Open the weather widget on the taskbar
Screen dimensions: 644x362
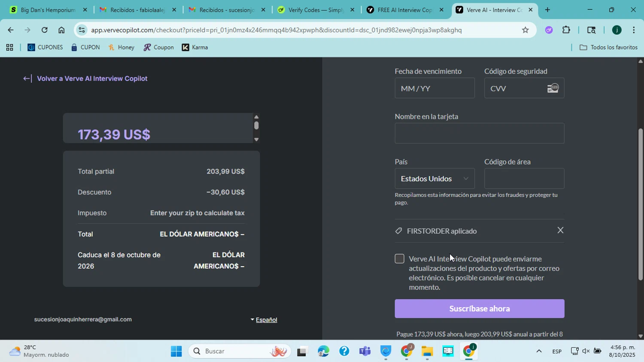coord(39,351)
